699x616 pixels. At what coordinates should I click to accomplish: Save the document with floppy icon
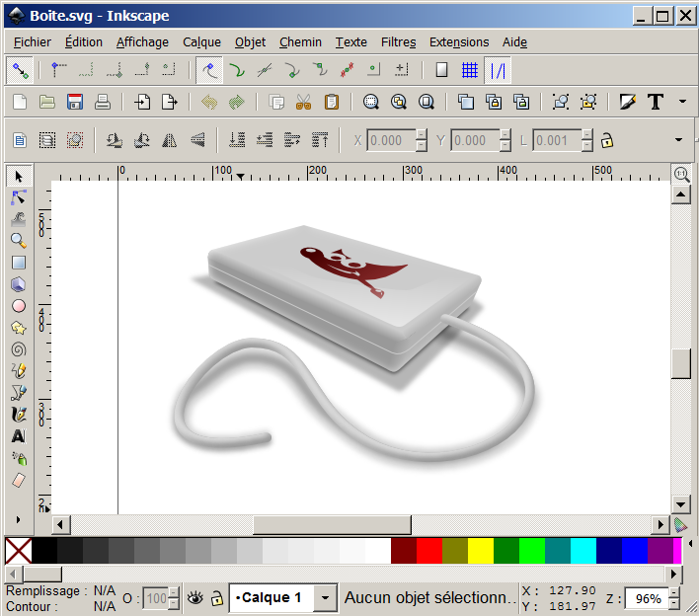(x=74, y=102)
